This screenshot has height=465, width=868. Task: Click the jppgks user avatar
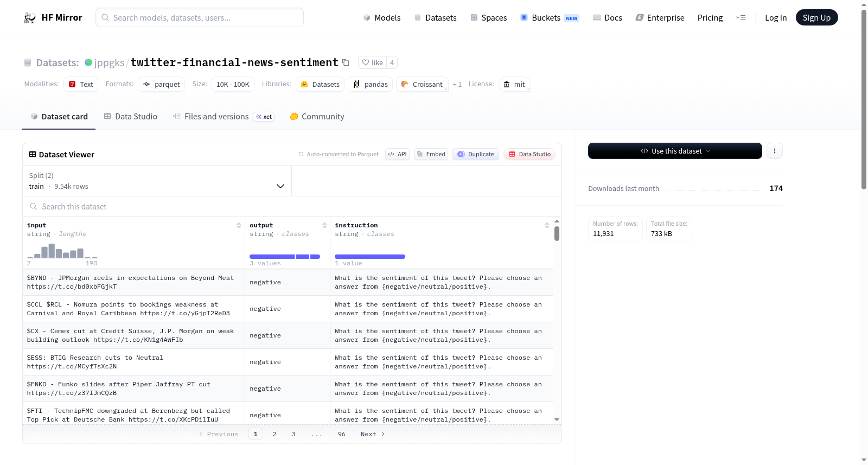[88, 62]
